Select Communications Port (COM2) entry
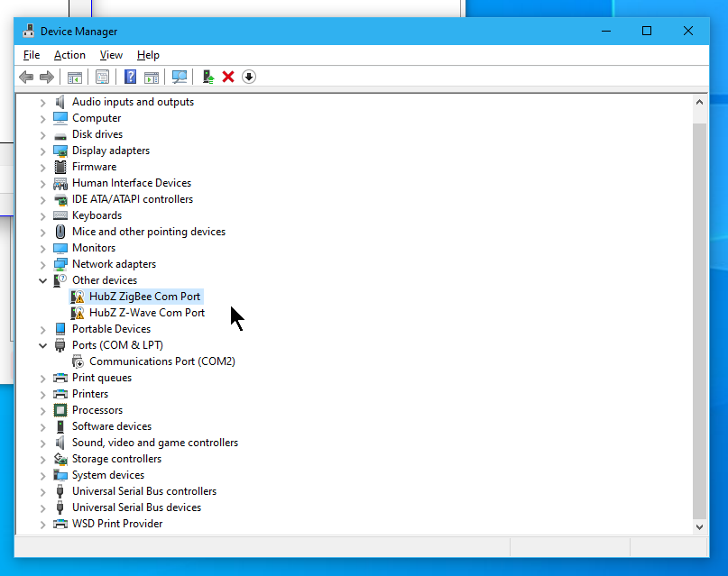The image size is (728, 576). pos(161,361)
